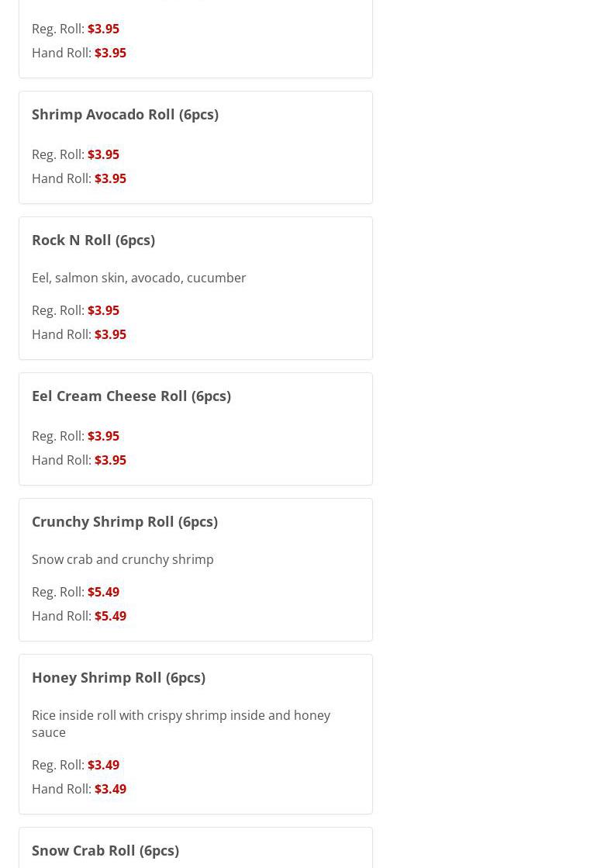Image resolution: width=597 pixels, height=868 pixels.
Task: Choose Hand Roll option under Eel Cream Cheese Roll
Action: pos(78,460)
